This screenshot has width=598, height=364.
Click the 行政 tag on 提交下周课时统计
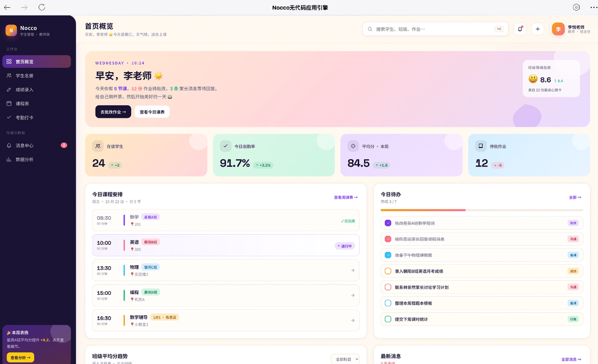point(573,319)
